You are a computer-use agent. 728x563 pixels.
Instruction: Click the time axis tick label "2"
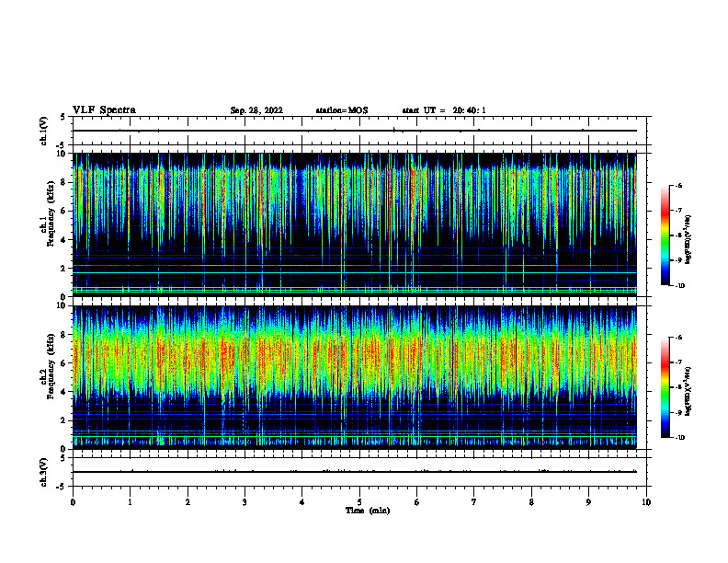click(x=188, y=502)
